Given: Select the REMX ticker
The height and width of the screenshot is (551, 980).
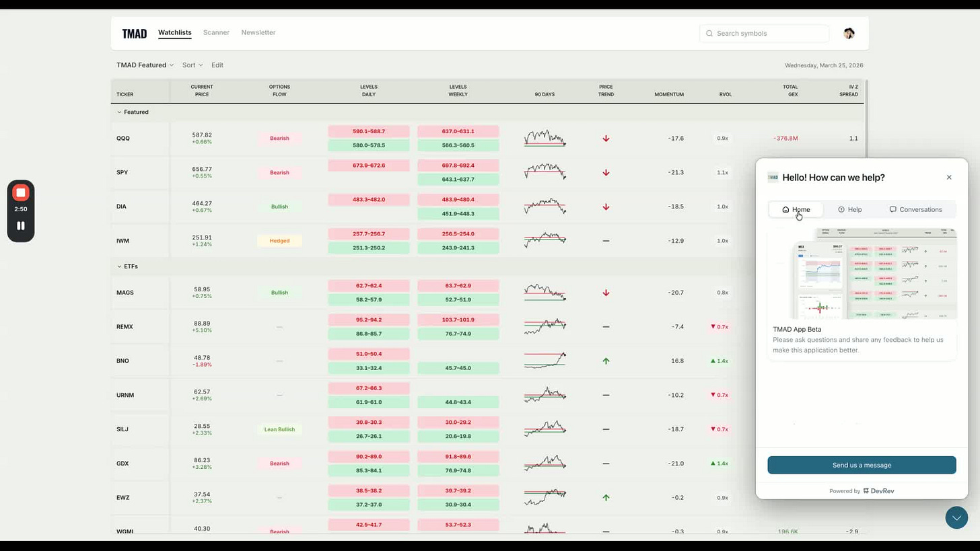Looking at the screenshot, I should pyautogui.click(x=125, y=327).
